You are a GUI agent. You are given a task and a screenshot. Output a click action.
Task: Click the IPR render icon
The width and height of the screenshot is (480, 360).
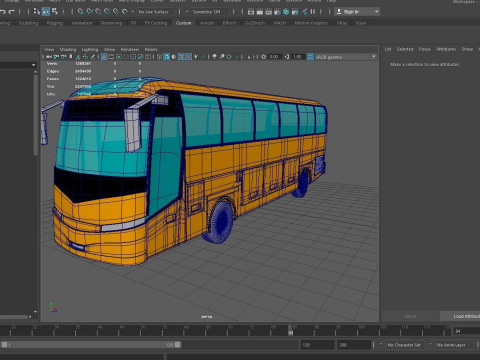pos(269,12)
